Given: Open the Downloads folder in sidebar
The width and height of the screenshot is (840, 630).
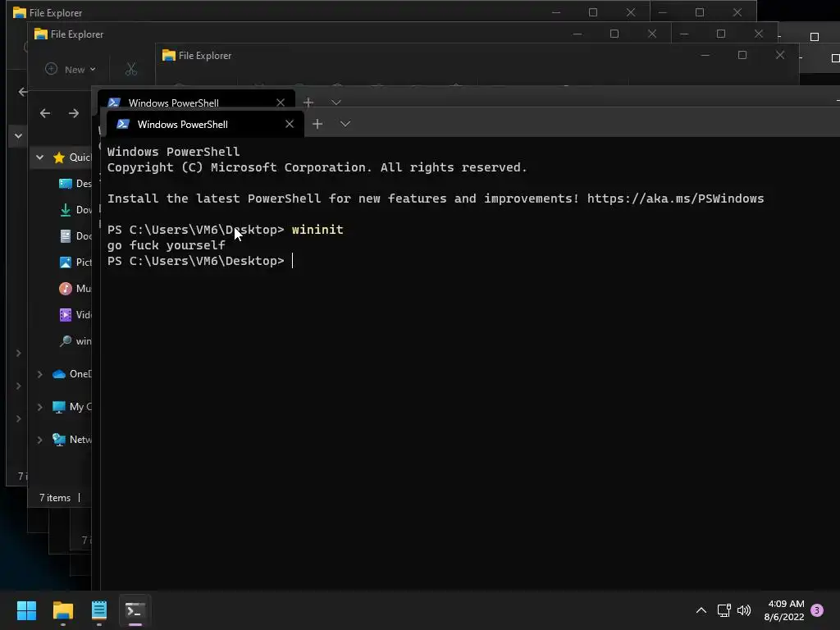Looking at the screenshot, I should click(75, 209).
